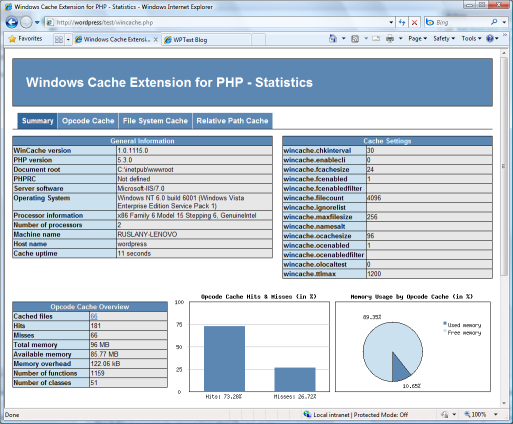Click the Print icon
513x424 pixels.
pos(390,39)
